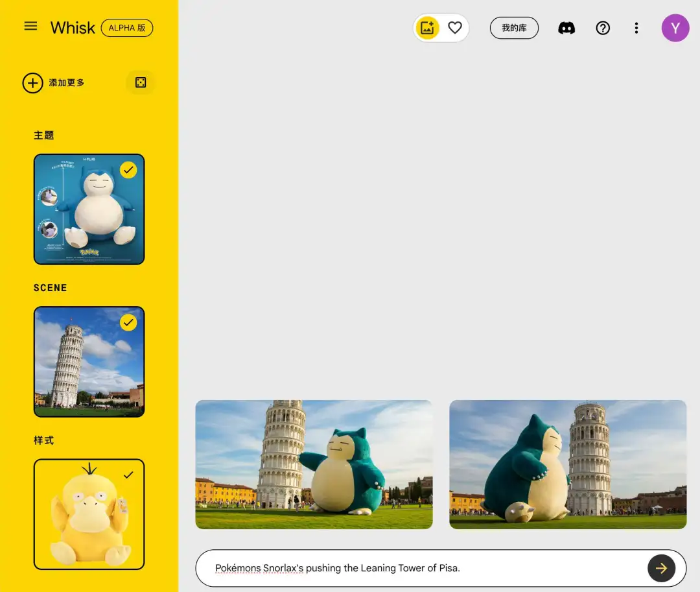Open the hamburger menu beside Whisk
700x592 pixels.
(30, 27)
